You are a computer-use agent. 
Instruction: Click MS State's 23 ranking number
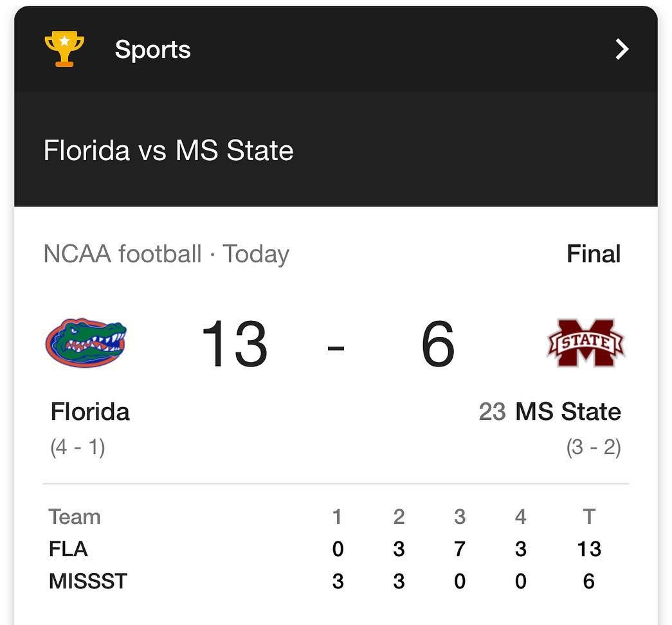click(492, 412)
